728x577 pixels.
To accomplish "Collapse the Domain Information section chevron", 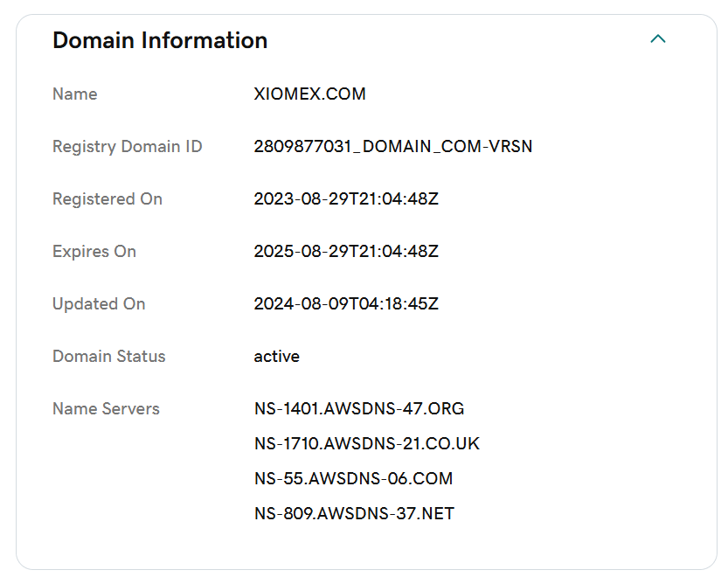I will click(658, 39).
